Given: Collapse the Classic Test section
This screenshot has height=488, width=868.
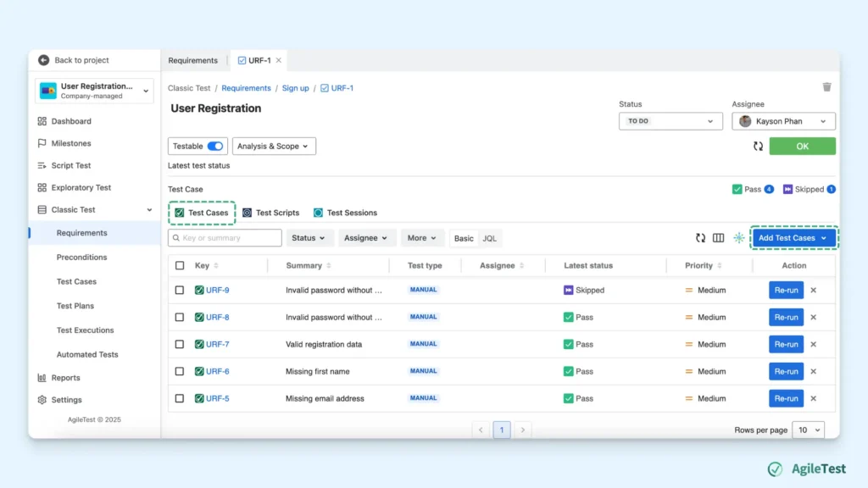Looking at the screenshot, I should (x=149, y=210).
